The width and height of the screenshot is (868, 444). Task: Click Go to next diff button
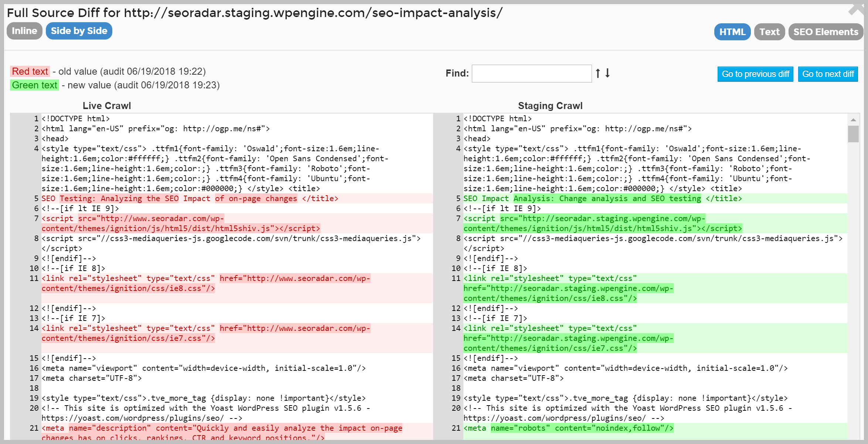tap(828, 74)
